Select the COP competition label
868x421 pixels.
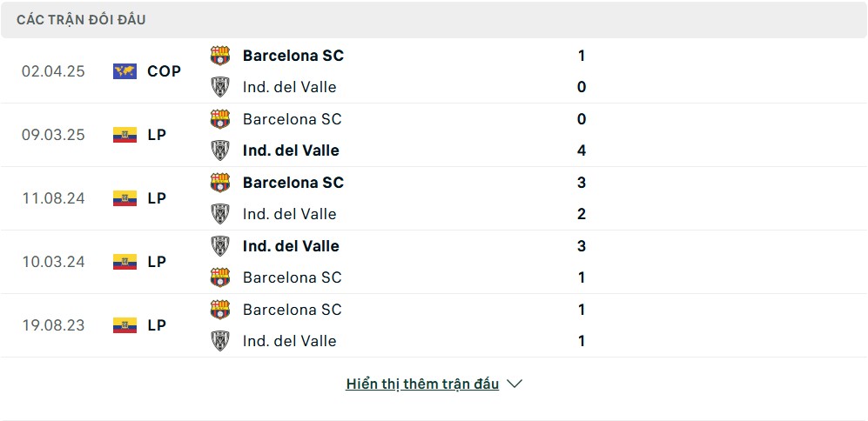[x=164, y=71]
